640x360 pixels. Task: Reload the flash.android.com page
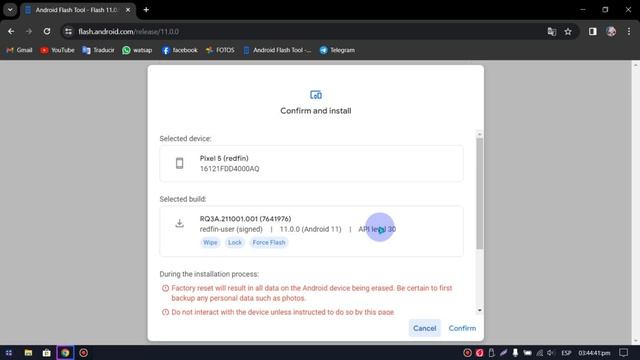click(47, 31)
